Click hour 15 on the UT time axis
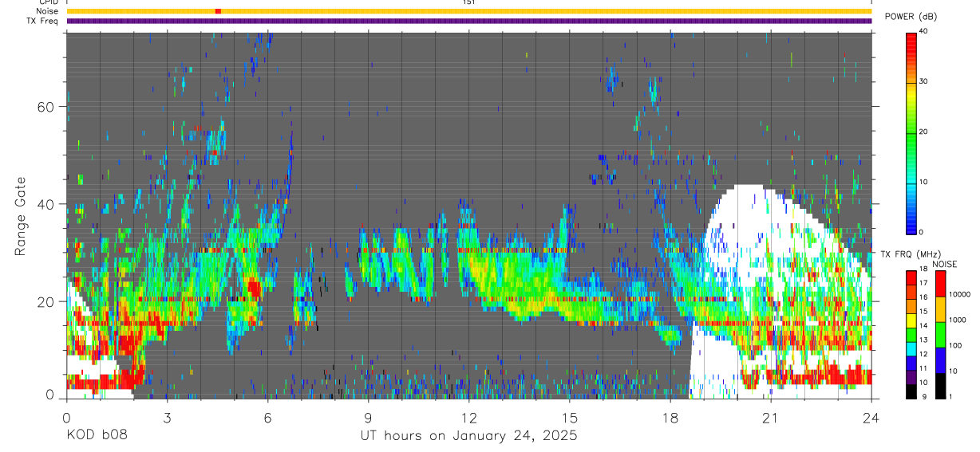This screenshot has height=452, width=980. [x=570, y=417]
